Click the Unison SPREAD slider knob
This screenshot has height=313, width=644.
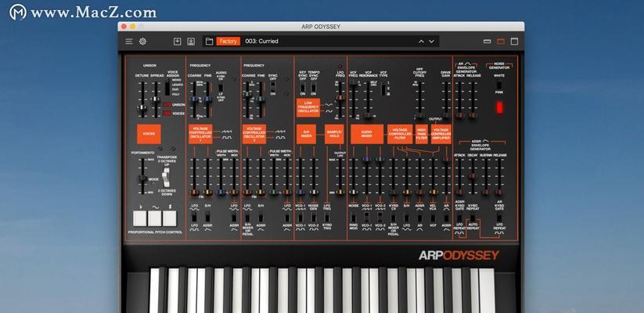coord(156,99)
